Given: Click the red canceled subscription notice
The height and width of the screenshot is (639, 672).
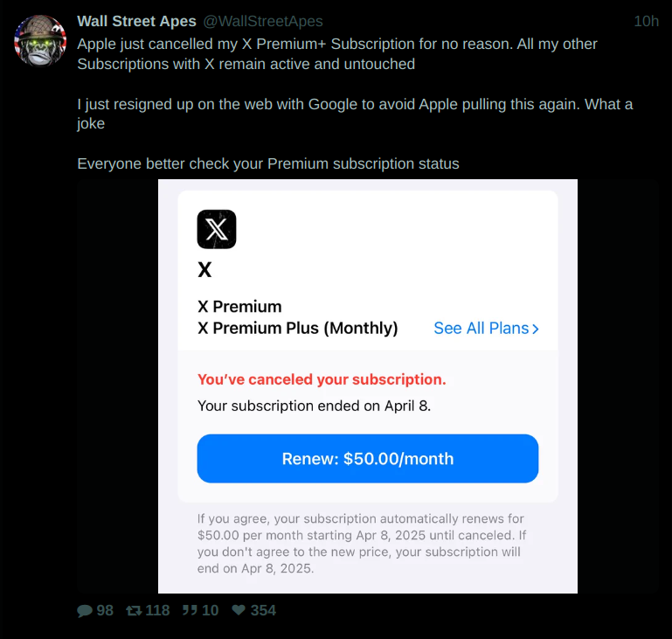Looking at the screenshot, I should 322,379.
